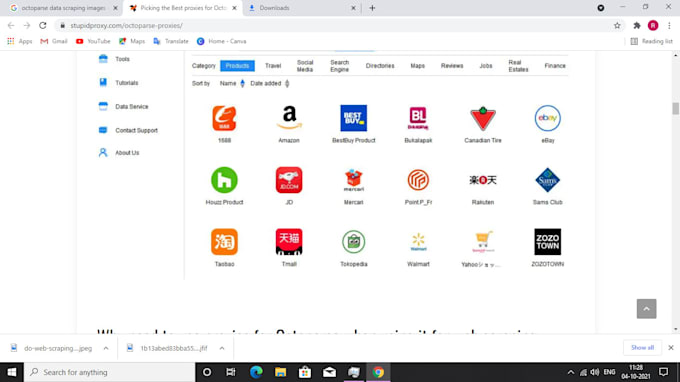
Task: Select the Tmall template icon
Action: [289, 242]
